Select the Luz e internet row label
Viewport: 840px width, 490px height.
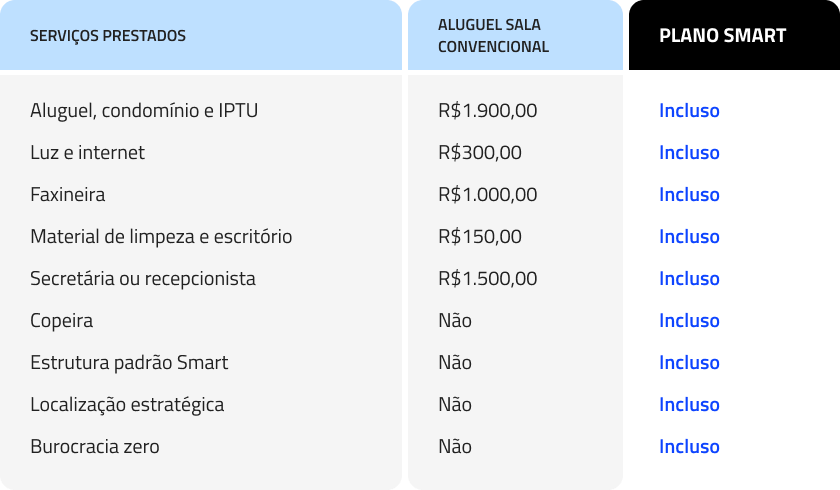pyautogui.click(x=87, y=153)
